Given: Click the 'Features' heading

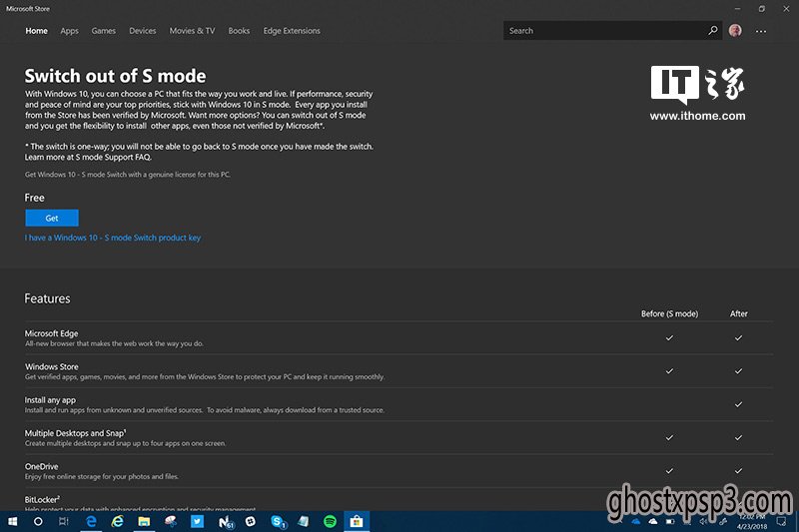Looking at the screenshot, I should click(47, 298).
